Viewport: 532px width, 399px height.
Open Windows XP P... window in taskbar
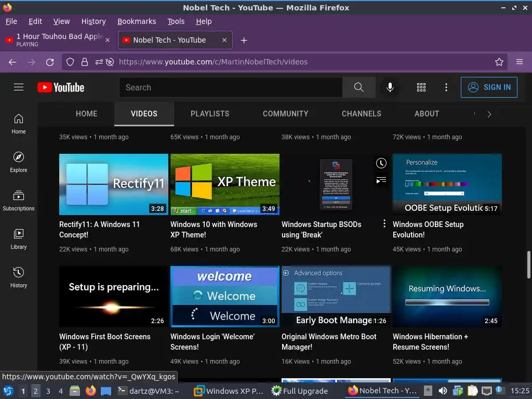(229, 391)
